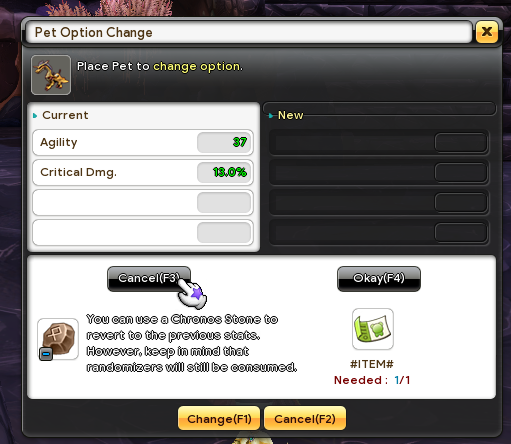Click the first empty New option slot
Image resolution: width=511 pixels, height=444 pixels.
click(379, 143)
